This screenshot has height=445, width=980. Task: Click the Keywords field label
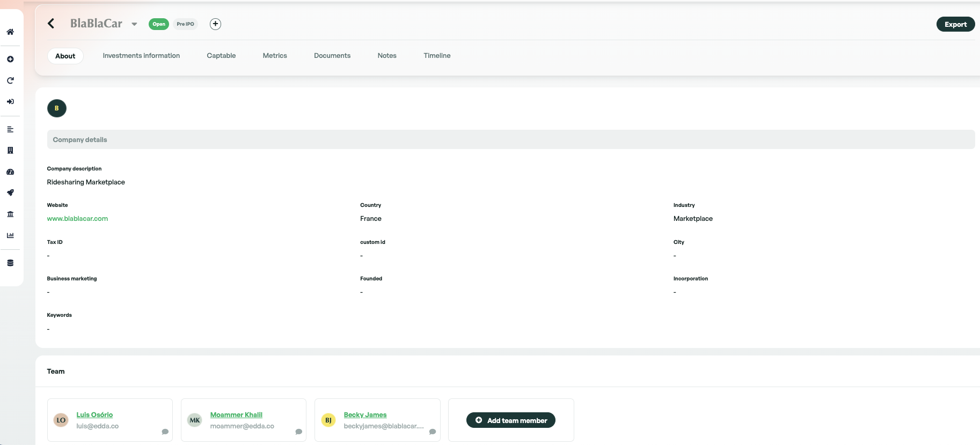[59, 315]
